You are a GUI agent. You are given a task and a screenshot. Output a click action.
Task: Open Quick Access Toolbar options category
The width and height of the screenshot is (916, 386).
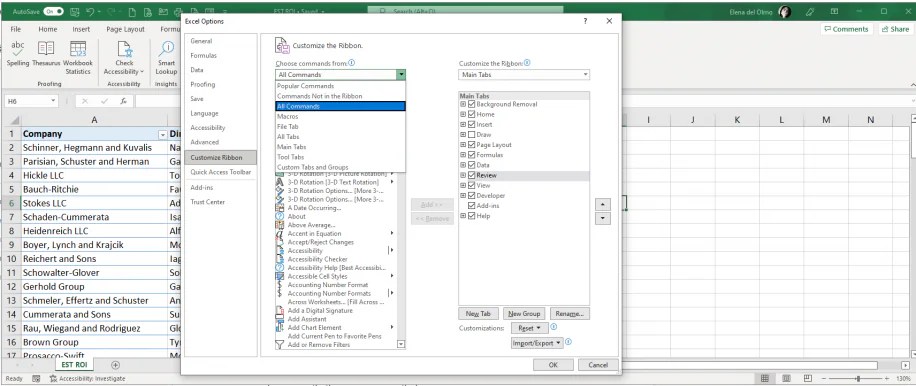(221, 172)
